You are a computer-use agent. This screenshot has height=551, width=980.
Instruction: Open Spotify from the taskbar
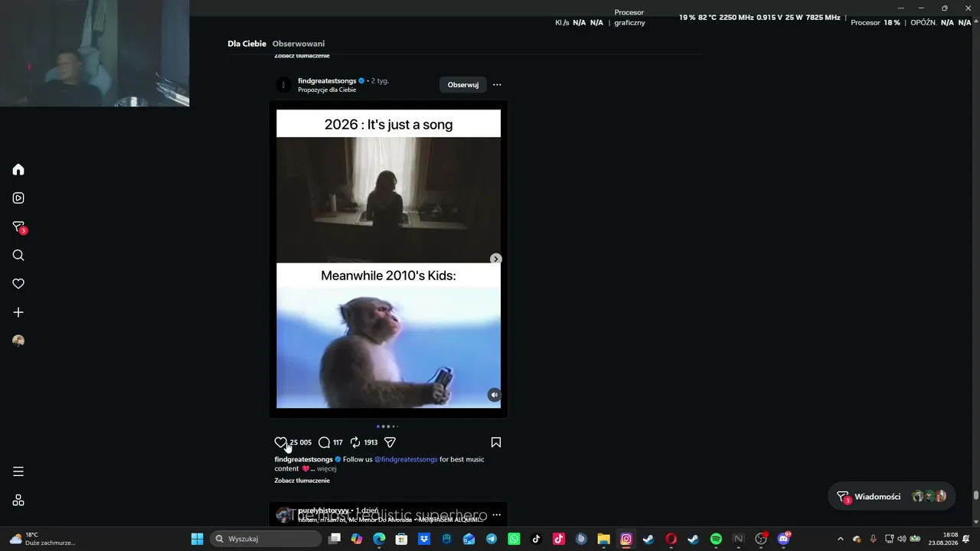coord(716,539)
